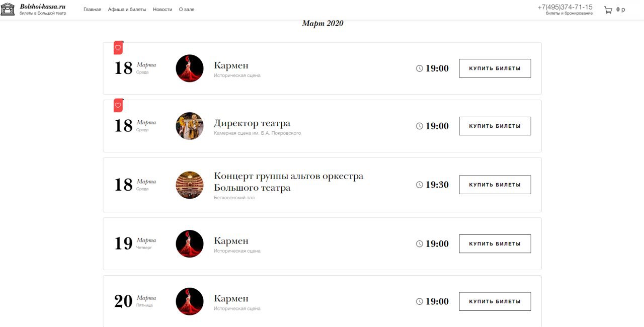Call the phone number +7(495)374-71-15

pyautogui.click(x=565, y=7)
